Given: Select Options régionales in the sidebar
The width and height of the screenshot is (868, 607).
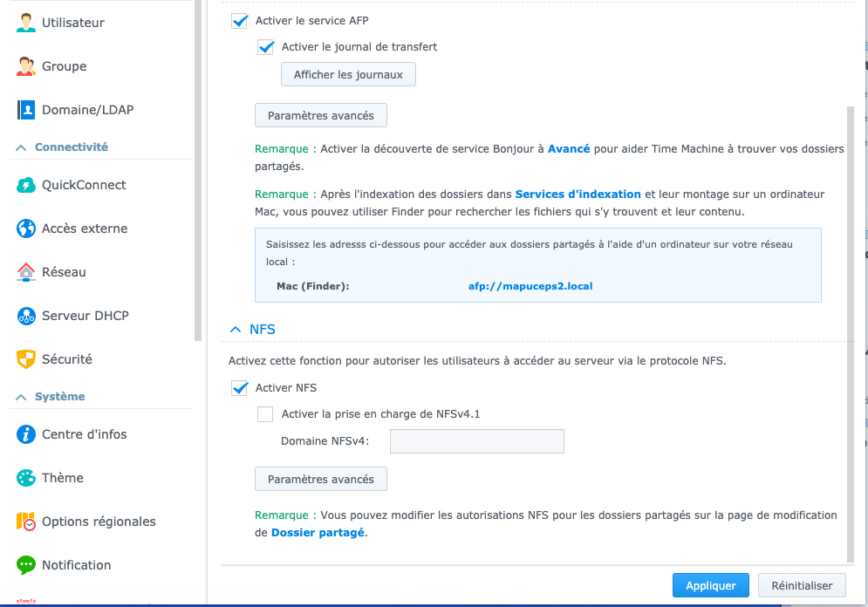Looking at the screenshot, I should coord(100,522).
